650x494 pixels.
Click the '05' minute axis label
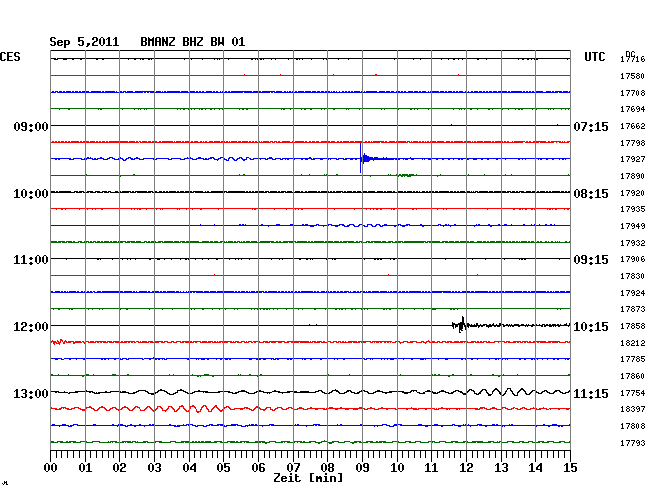pos(223,468)
